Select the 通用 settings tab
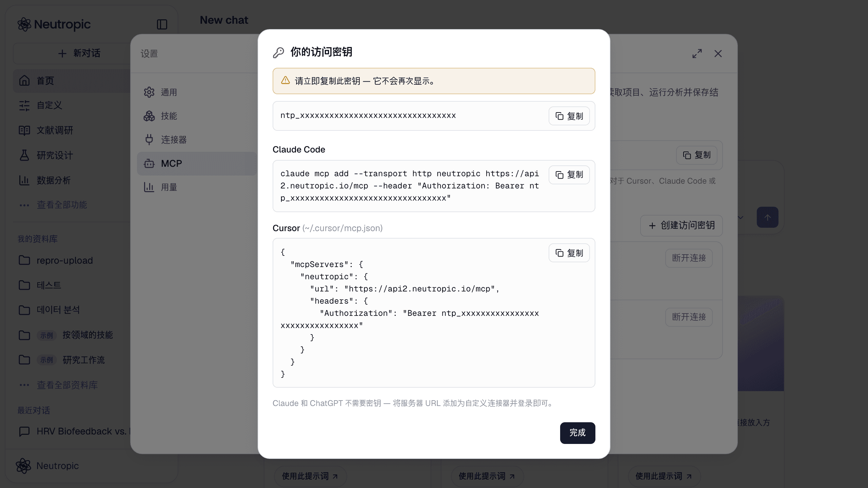 [197, 93]
